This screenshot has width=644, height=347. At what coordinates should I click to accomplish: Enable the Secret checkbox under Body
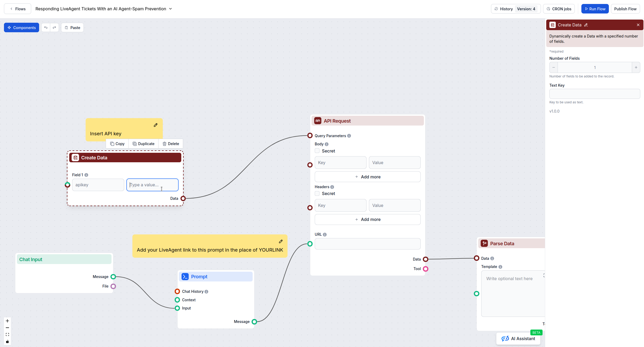pos(317,151)
